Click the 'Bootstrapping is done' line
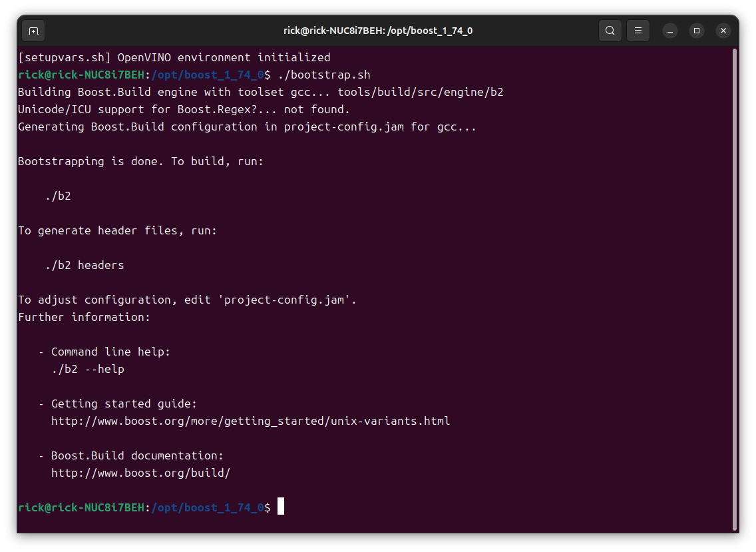Screen dimensions: 756x552 (x=141, y=162)
